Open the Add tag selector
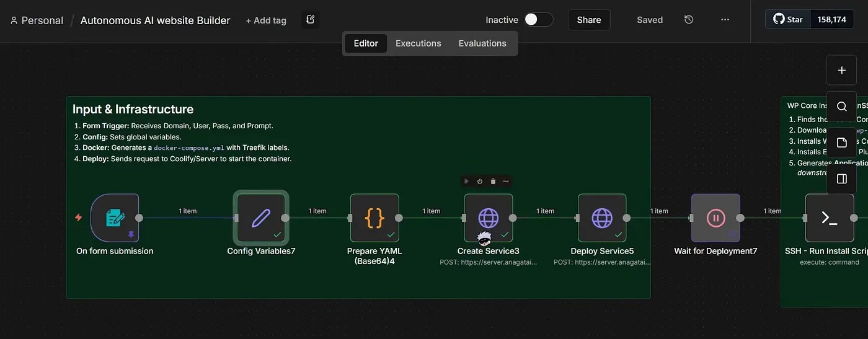 tap(266, 20)
